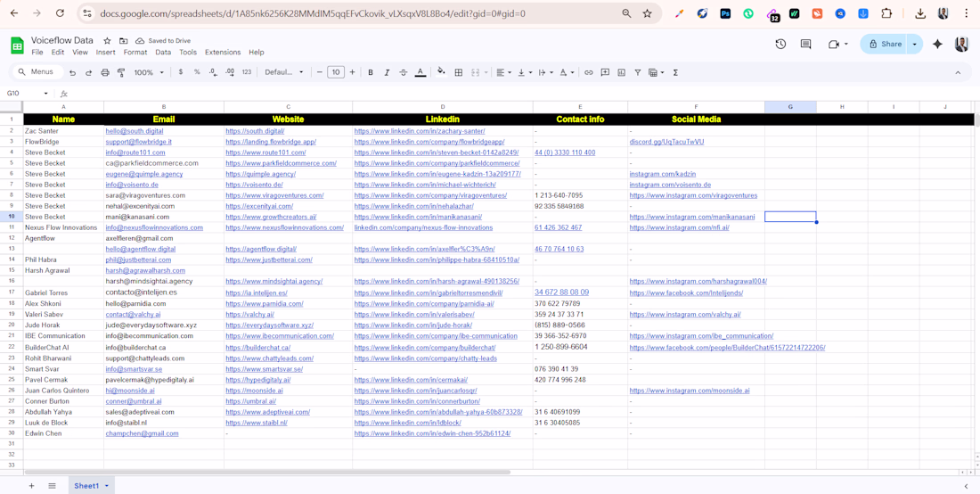Decrease font size with minus button
The height and width of the screenshot is (494, 980).
tap(319, 72)
